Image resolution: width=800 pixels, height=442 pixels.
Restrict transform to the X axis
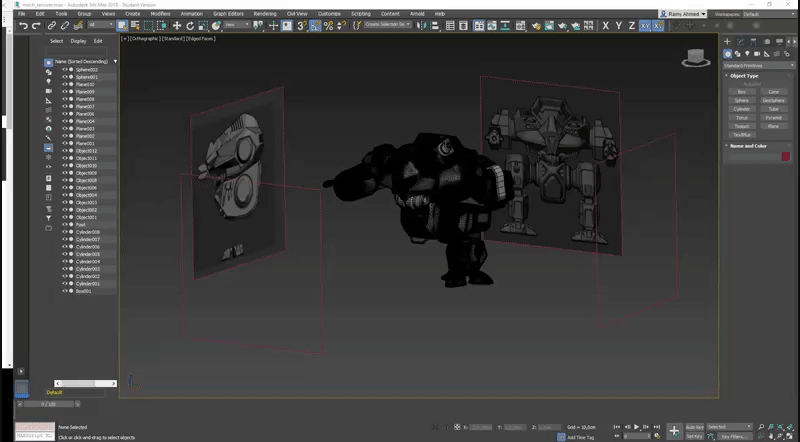(606, 25)
